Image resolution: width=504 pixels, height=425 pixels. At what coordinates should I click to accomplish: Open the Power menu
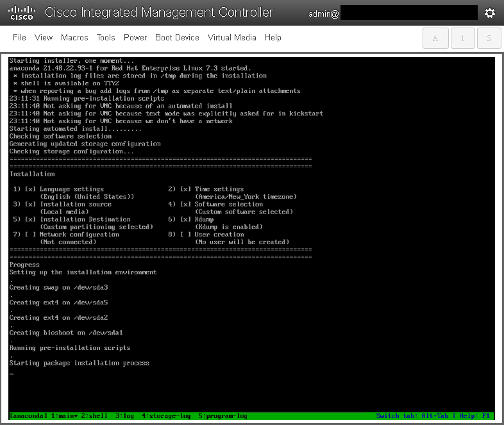point(135,38)
